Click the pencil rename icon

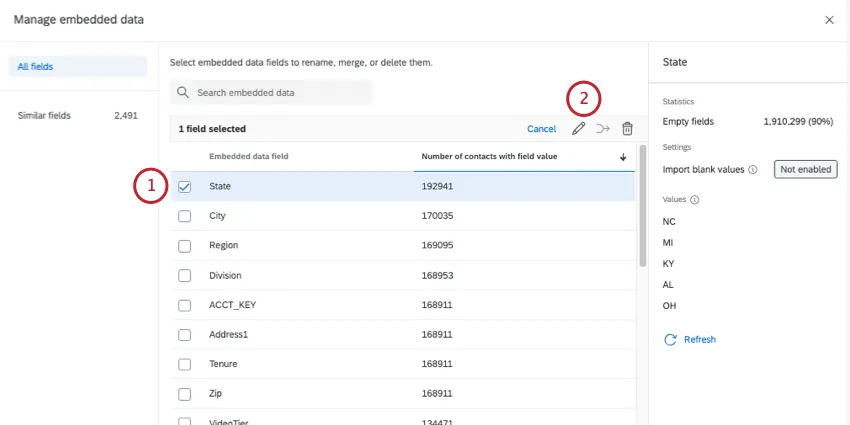click(x=578, y=129)
